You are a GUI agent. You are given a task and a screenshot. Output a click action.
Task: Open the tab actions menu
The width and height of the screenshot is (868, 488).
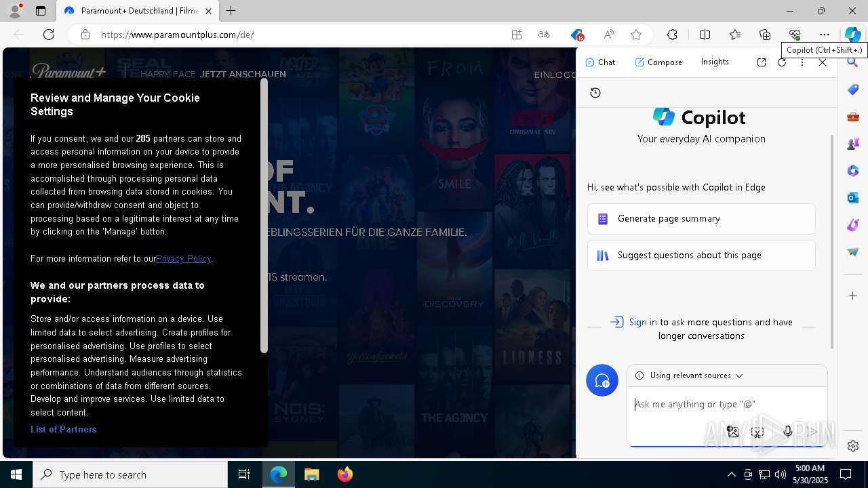tap(41, 11)
